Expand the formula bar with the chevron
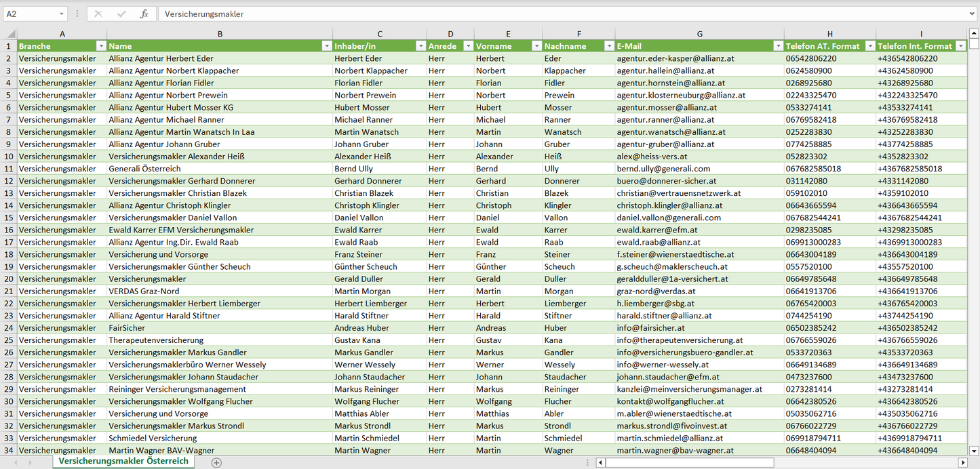The width and height of the screenshot is (980, 469). pyautogui.click(x=973, y=14)
